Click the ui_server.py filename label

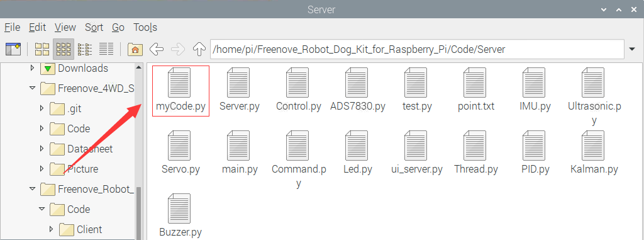[x=417, y=169]
